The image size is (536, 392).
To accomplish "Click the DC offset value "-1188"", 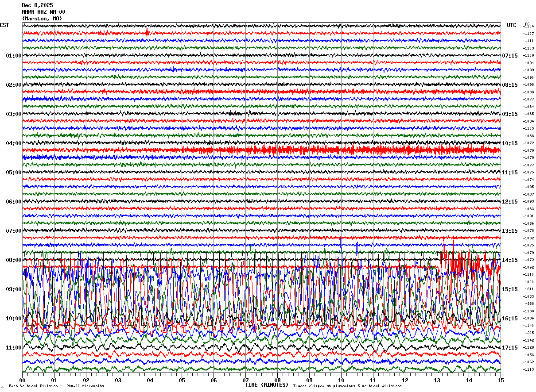I will pos(528,311).
